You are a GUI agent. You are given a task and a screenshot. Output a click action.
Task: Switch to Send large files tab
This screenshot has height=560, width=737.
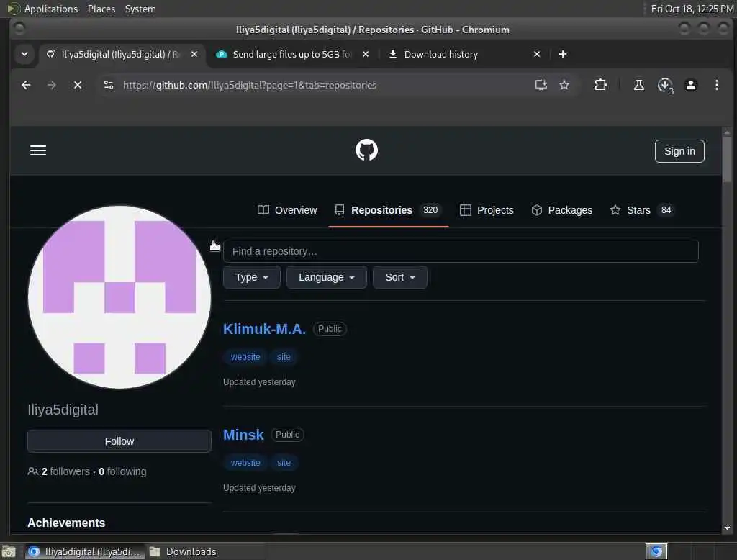(x=291, y=54)
